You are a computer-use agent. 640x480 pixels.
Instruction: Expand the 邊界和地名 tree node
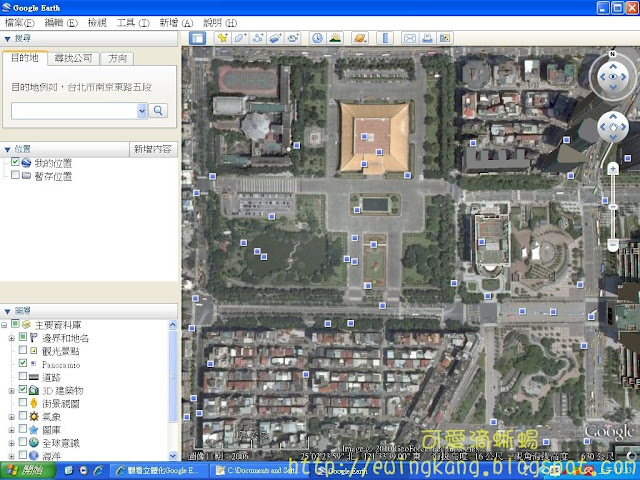(11, 338)
